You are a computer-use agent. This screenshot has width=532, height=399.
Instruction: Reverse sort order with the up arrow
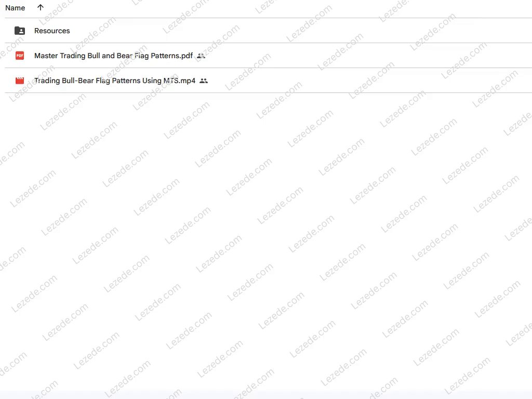pos(41,7)
